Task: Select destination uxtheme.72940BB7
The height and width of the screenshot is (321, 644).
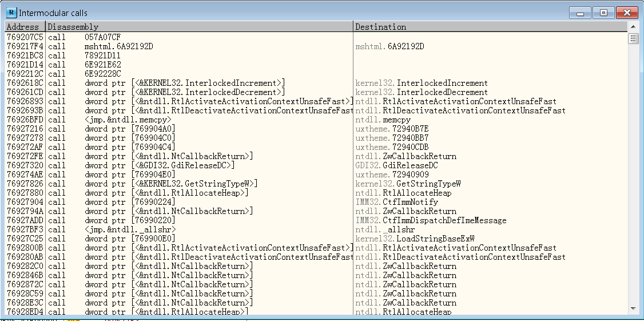Action: 392,138
